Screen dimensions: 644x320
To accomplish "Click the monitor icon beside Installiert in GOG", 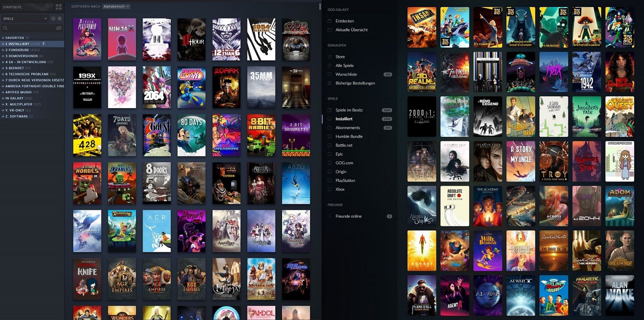I will pos(329,119).
